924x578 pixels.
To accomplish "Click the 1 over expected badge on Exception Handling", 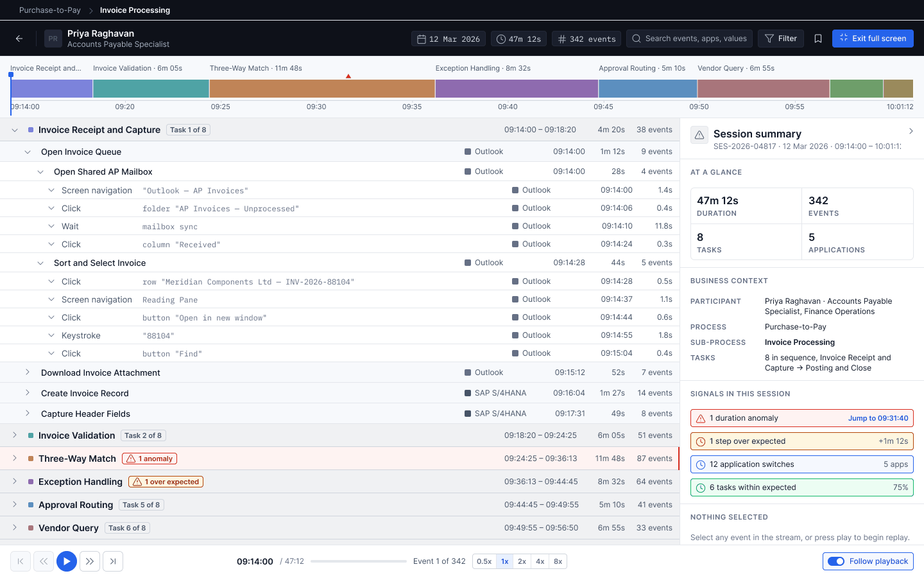I will click(x=166, y=482).
